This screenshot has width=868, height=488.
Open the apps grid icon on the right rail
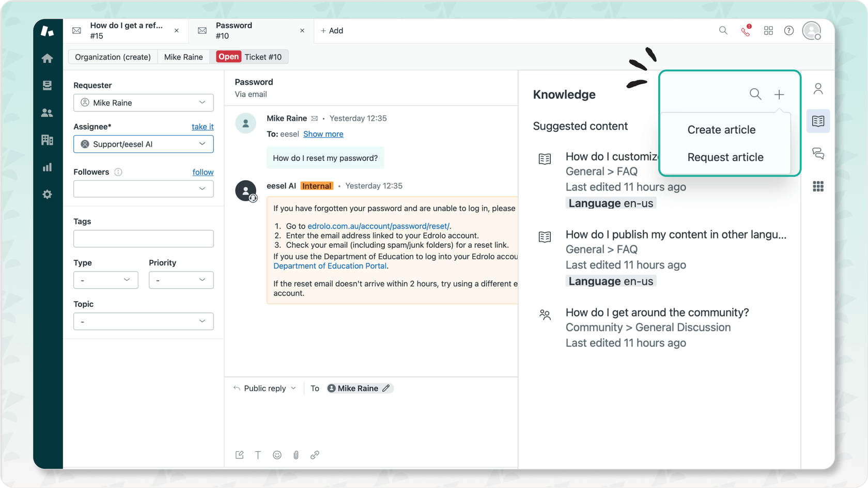[x=818, y=186]
